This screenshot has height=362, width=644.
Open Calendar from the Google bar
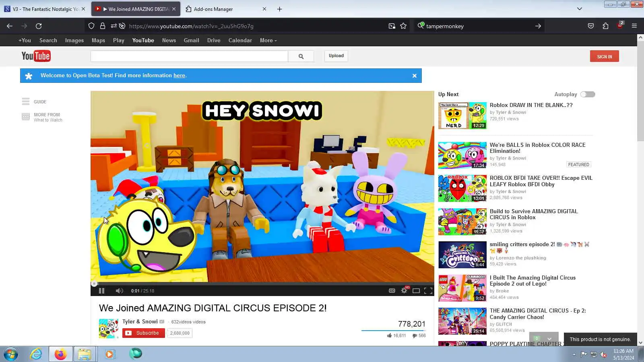tap(240, 40)
